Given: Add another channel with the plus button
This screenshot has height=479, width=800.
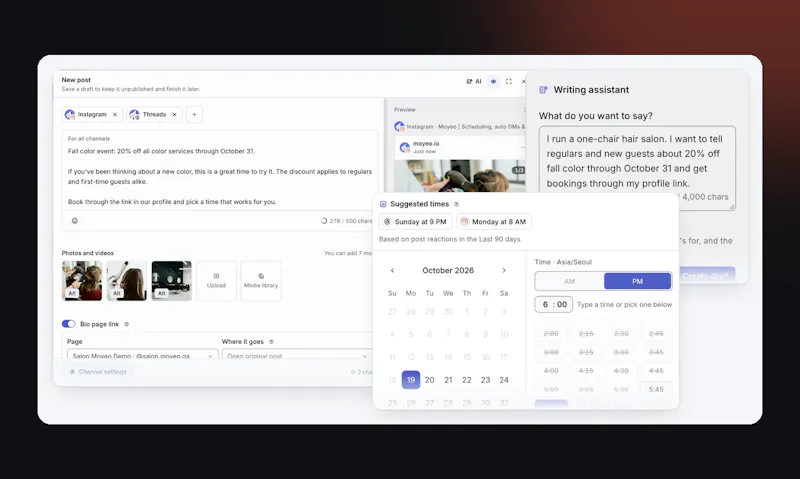Looking at the screenshot, I should click(194, 114).
